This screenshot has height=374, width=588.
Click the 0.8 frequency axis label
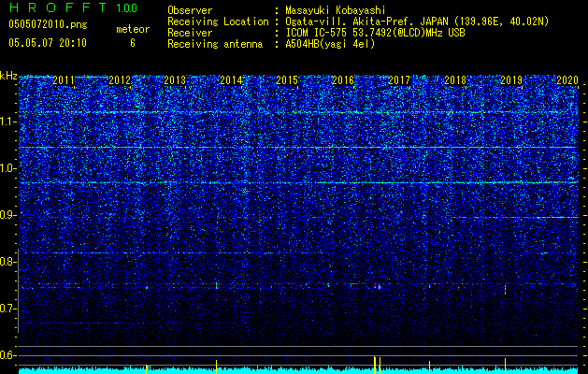point(7,262)
